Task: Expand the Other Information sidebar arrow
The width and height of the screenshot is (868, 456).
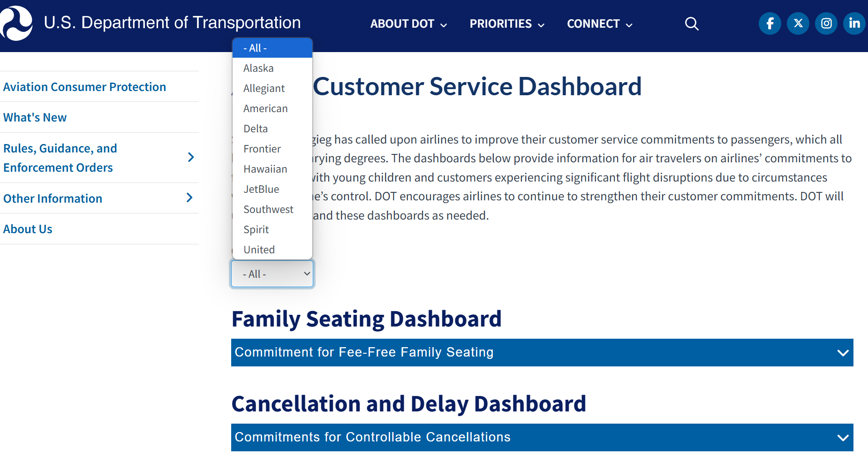Action: (x=189, y=198)
